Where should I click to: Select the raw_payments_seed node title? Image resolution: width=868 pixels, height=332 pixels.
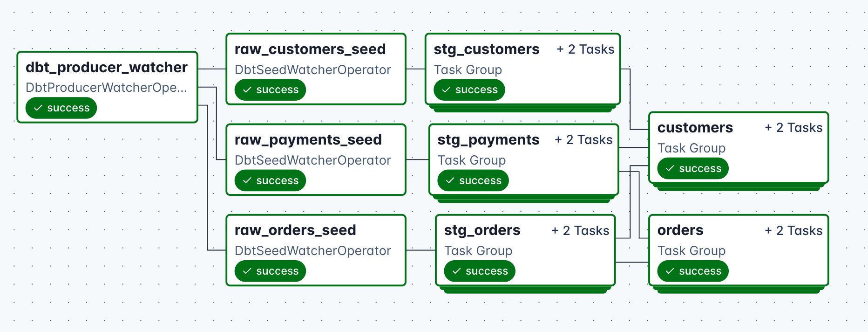coord(308,140)
